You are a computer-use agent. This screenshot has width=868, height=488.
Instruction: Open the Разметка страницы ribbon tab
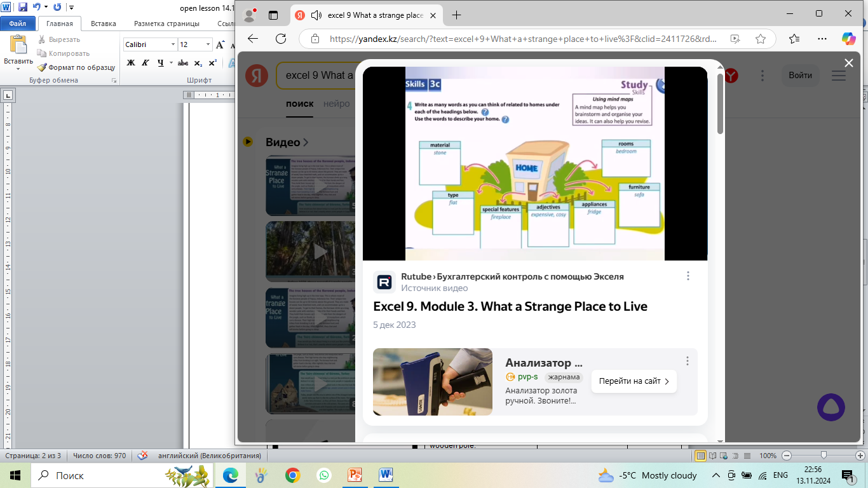point(166,24)
